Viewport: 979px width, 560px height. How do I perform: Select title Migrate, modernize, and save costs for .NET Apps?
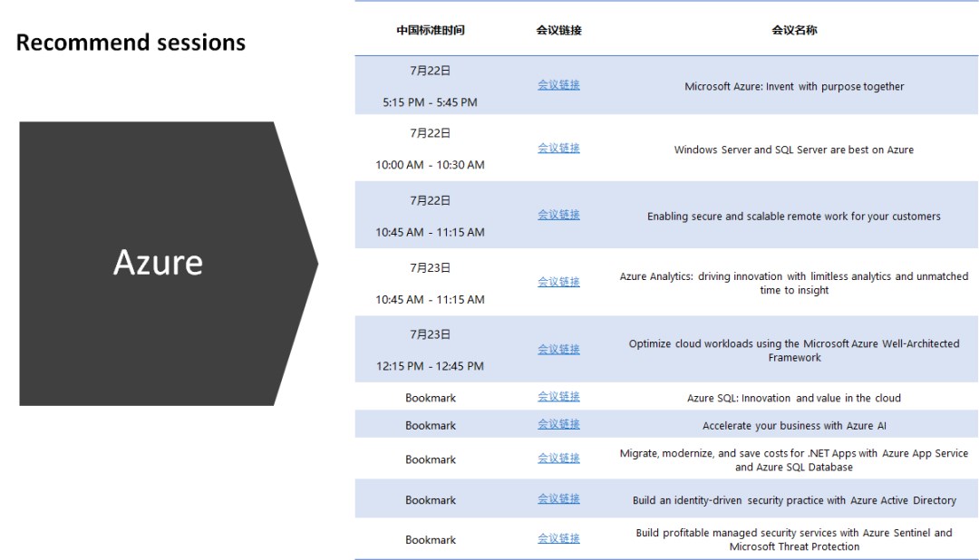click(794, 459)
